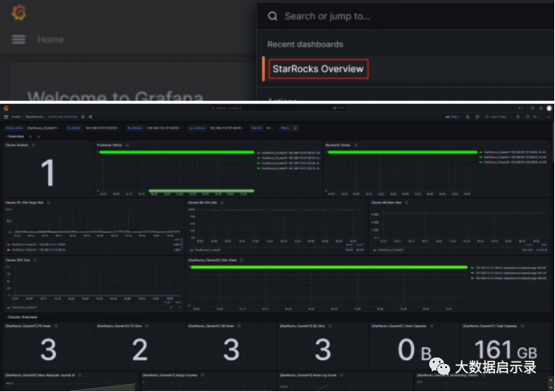Add an ad hoc filter with the plus button
555x392 pixels.
296,128
